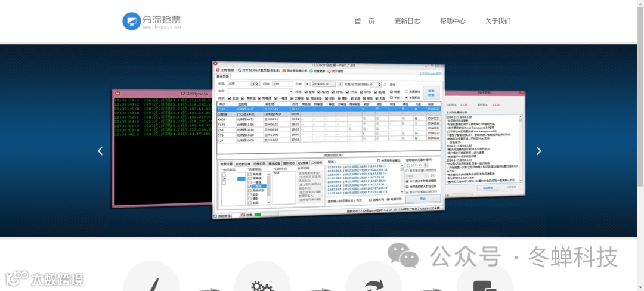Go to the next date with the > button

coord(340,84)
